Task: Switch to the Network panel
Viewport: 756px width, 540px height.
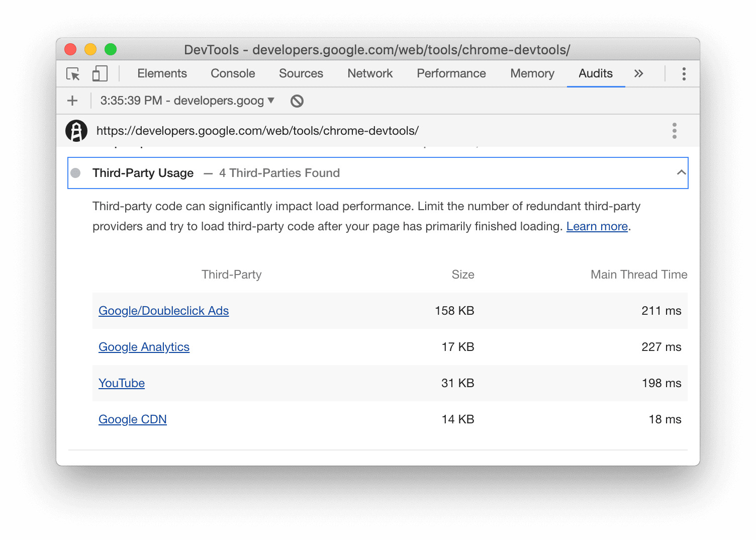Action: tap(369, 73)
